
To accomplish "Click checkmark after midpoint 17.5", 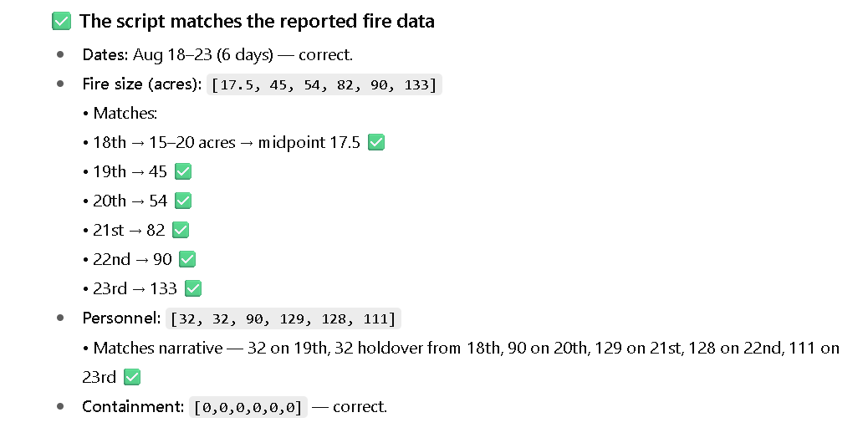I will point(376,142).
